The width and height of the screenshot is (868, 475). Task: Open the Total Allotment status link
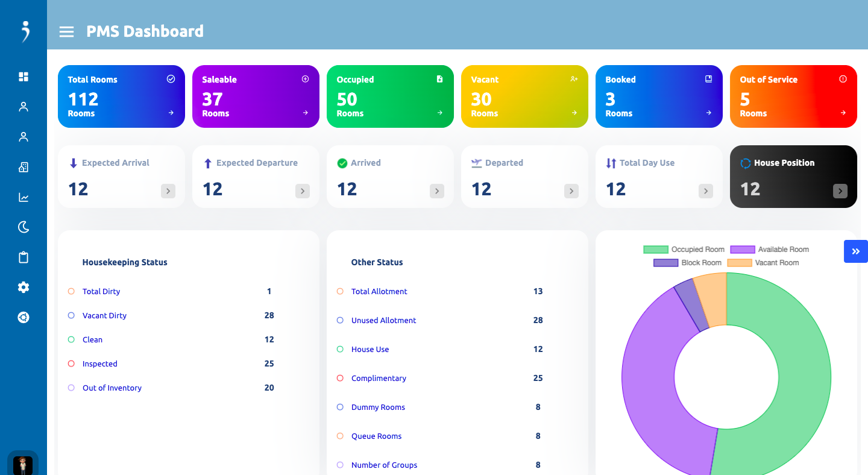(379, 292)
